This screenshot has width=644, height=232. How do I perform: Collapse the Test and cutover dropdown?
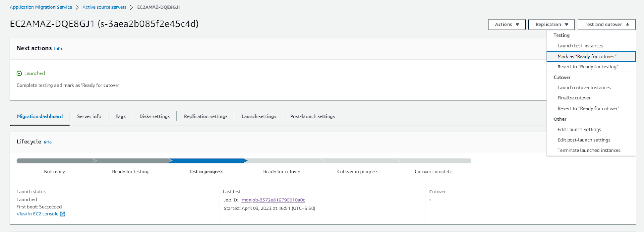coord(607,25)
